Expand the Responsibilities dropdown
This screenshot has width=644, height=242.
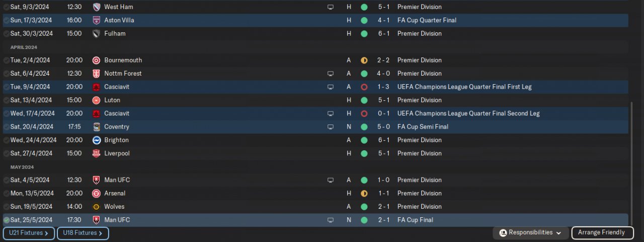pos(531,233)
